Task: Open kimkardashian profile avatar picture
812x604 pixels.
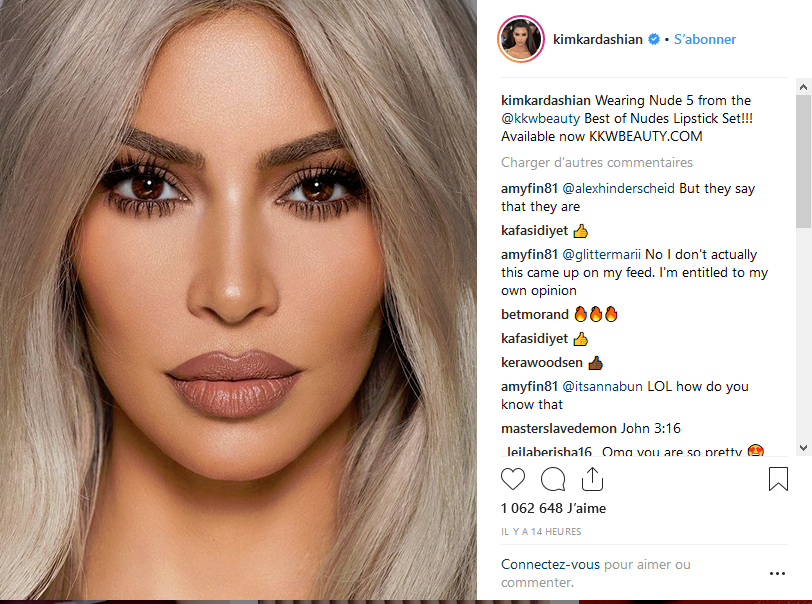Action: 520,39
